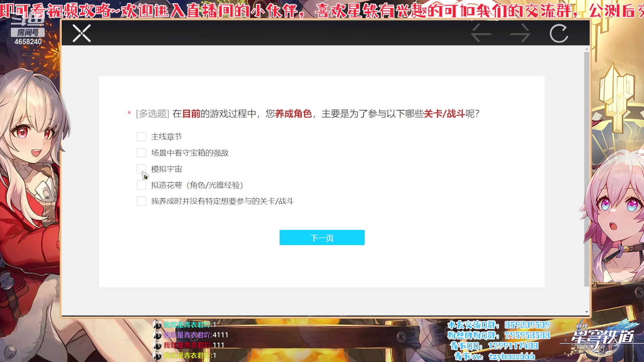Close the survey browser with the X icon
The height and width of the screenshot is (362, 644).
82,33
